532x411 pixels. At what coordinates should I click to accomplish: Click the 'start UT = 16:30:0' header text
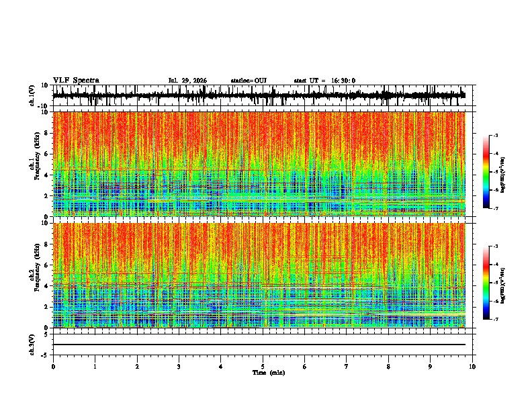pos(324,81)
